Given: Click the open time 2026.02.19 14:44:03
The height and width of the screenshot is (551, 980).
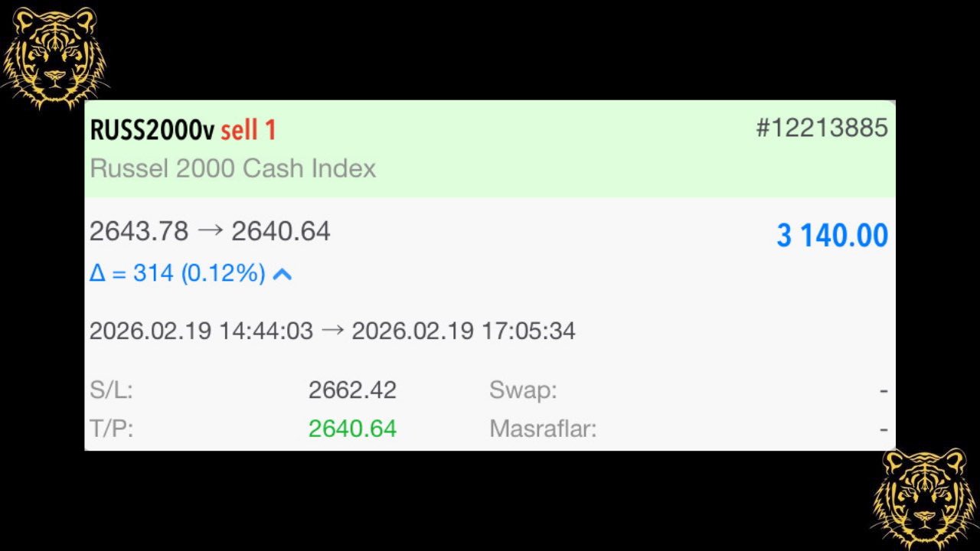Looking at the screenshot, I should coord(201,331).
